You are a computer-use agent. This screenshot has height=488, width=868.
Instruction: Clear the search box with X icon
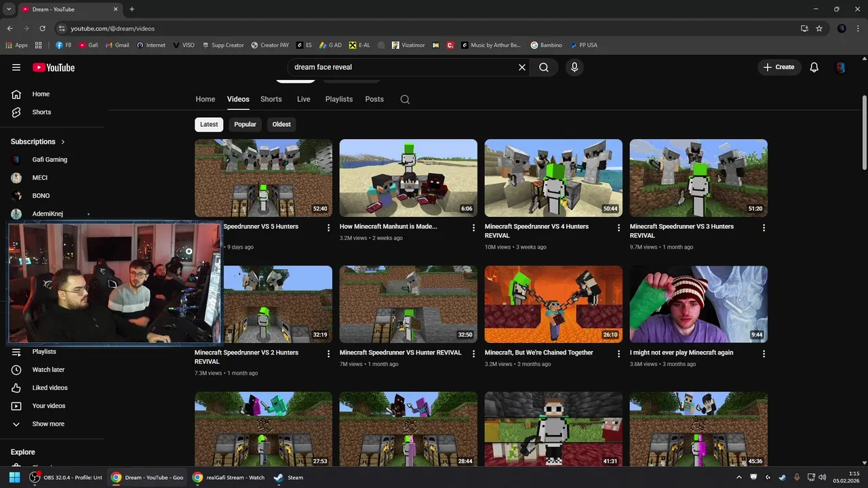(522, 67)
